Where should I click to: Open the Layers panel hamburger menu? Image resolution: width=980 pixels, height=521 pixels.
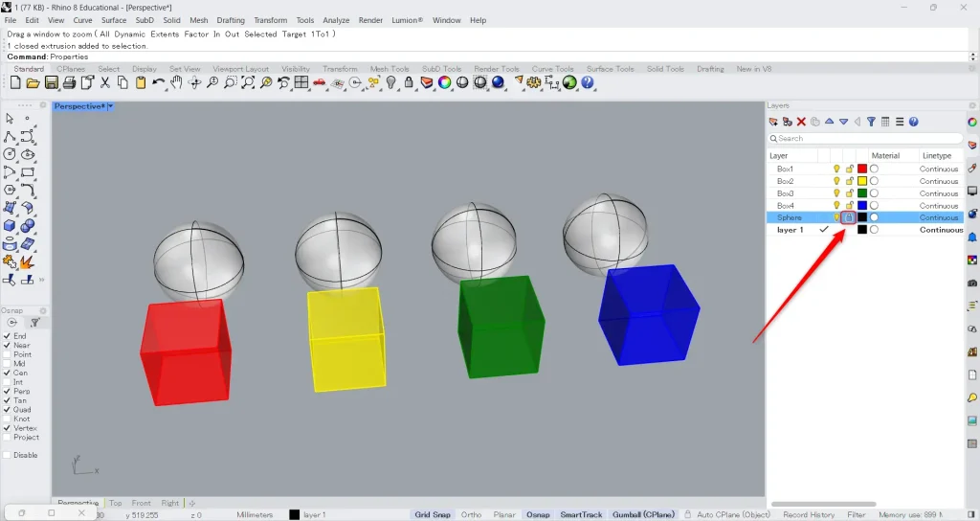tap(900, 122)
